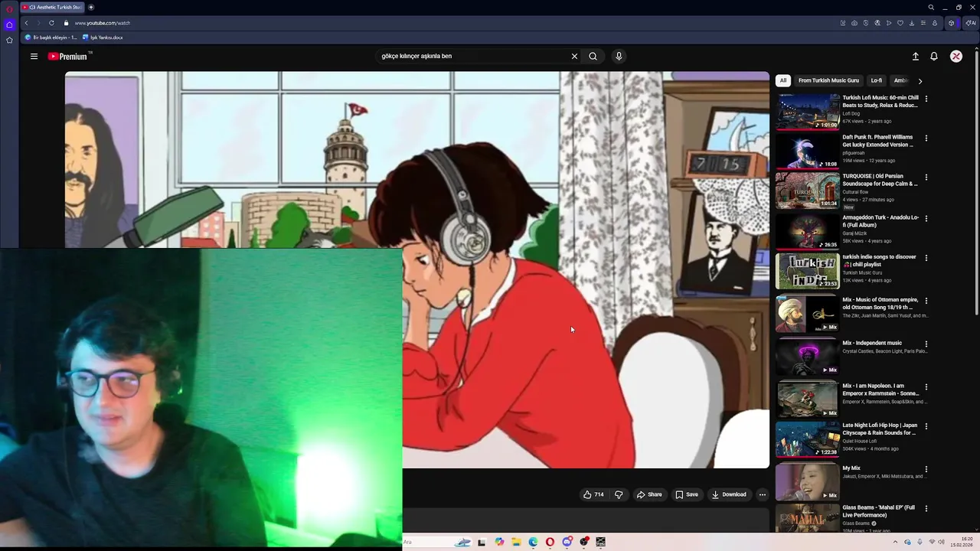
Task: Open options for Daft Punk video
Action: (926, 139)
